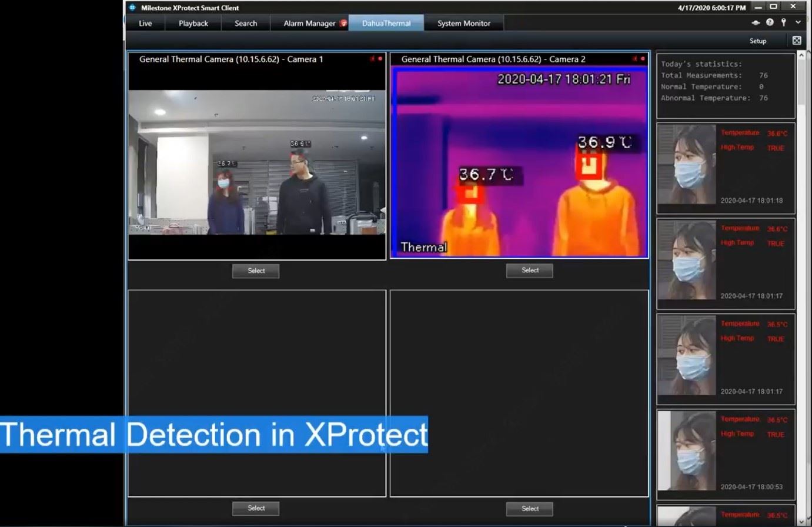Click the Milestone XProtect app logo icon

[132, 8]
